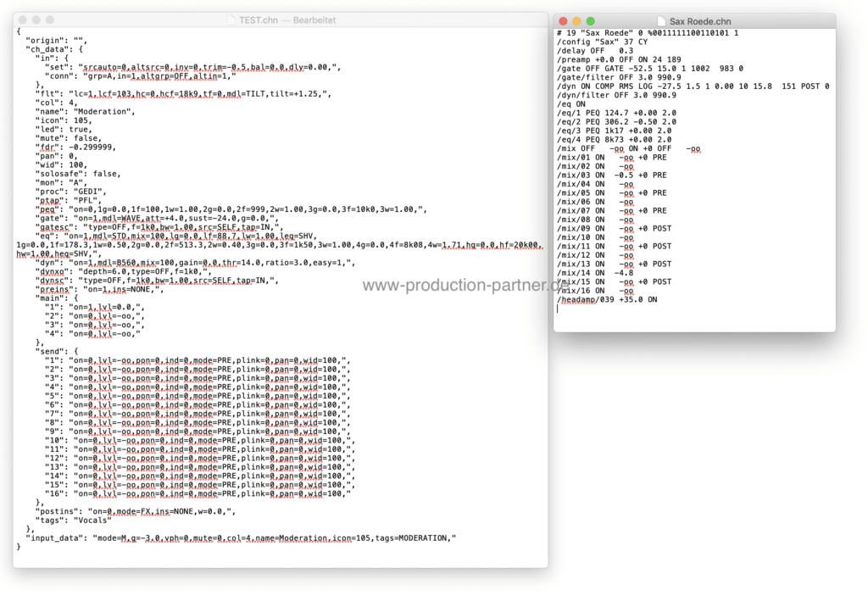The height and width of the screenshot is (596, 868).
Task: Minimize the Sax Roede.chn window
Action: click(578, 20)
